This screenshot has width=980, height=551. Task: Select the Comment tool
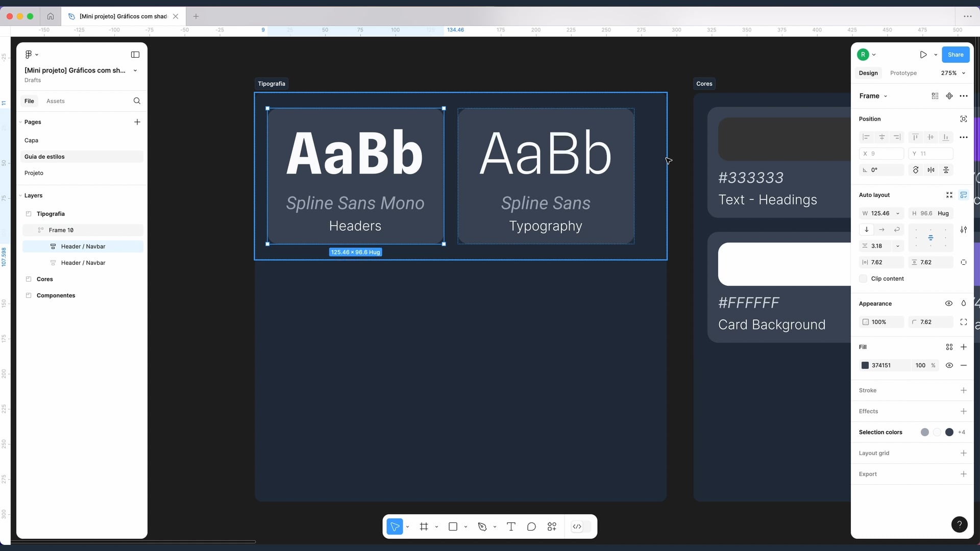(x=531, y=527)
